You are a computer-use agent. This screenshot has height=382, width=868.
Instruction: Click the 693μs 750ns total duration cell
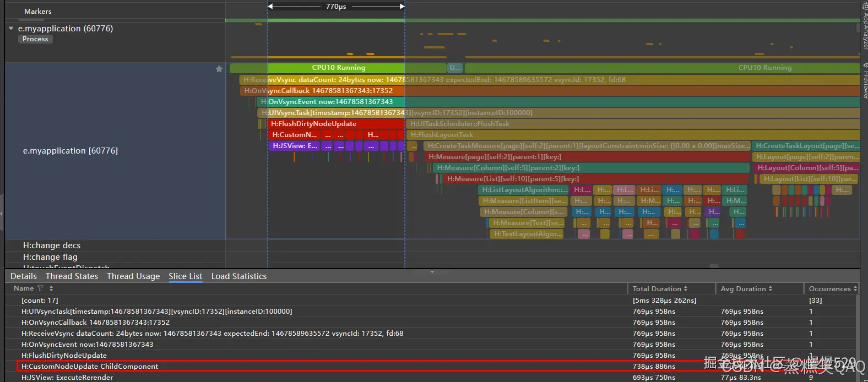pyautogui.click(x=654, y=378)
